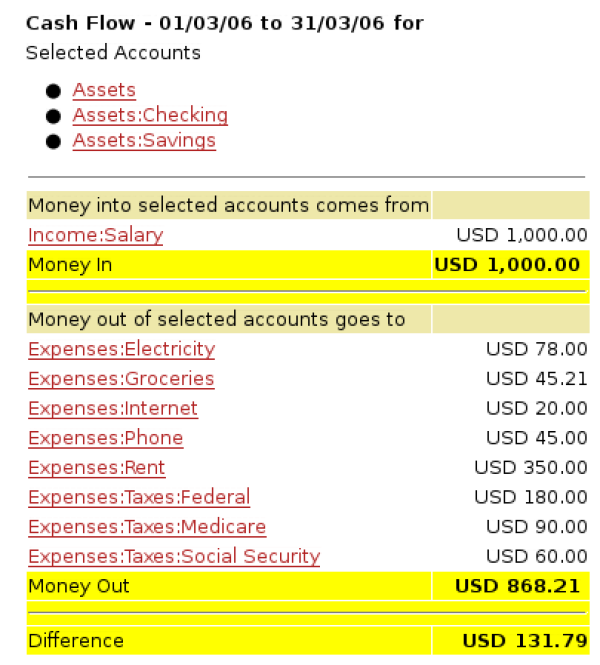Click 'Money into selected accounts' header
The width and height of the screenshot is (600, 665).
228,206
